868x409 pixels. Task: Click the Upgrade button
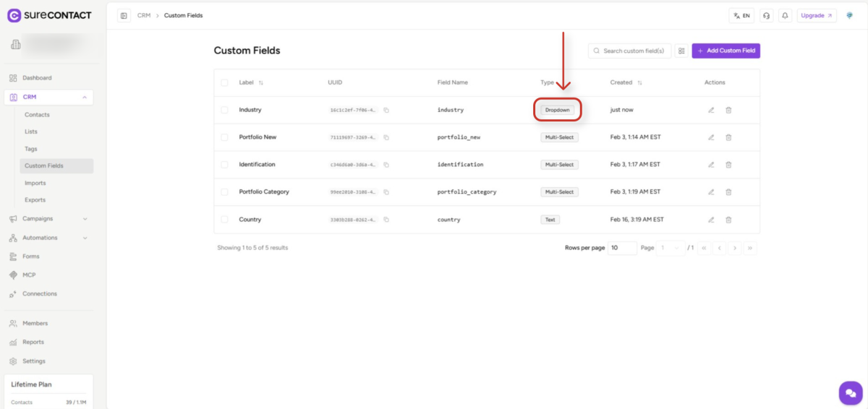[817, 15]
